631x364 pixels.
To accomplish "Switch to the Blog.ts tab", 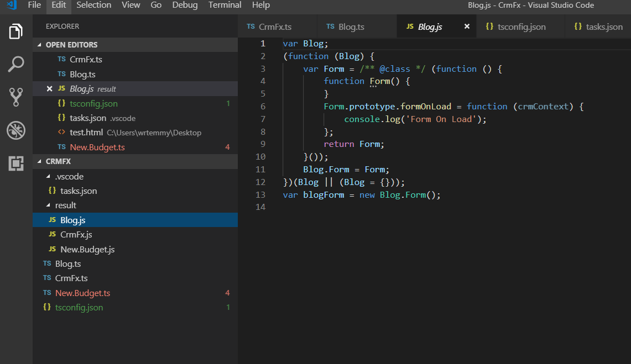I will click(357, 27).
